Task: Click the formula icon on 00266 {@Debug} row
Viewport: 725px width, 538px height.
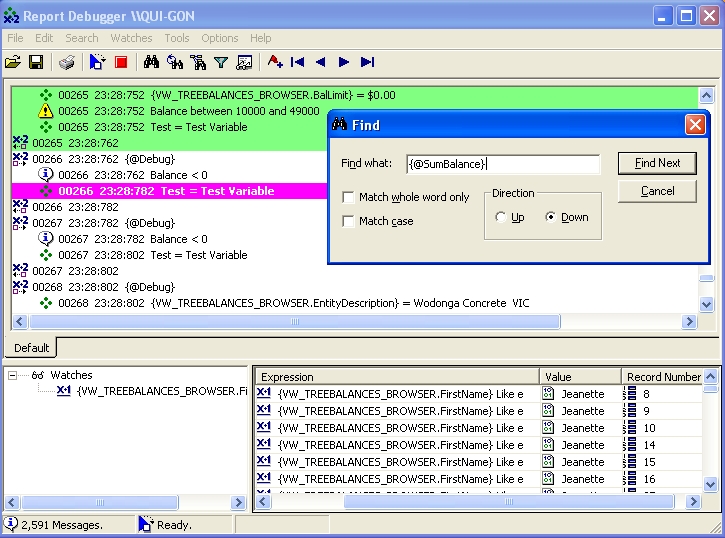Action: coord(20,159)
